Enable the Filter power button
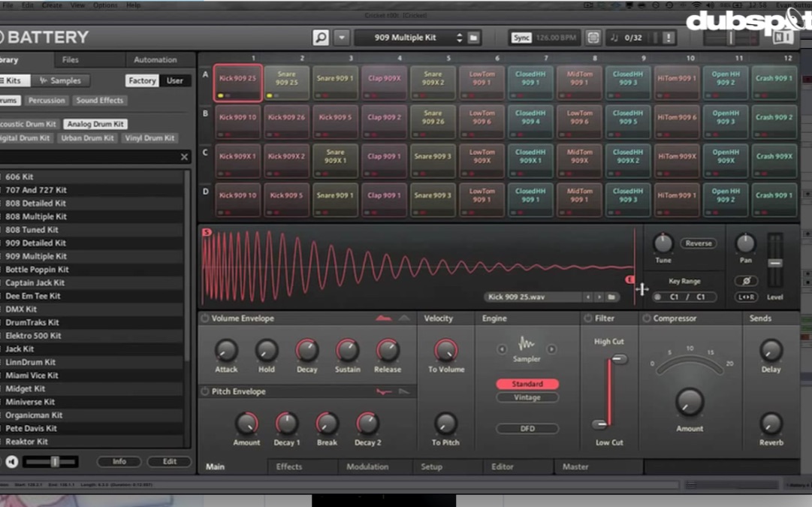This screenshot has height=507, width=812. (x=587, y=318)
